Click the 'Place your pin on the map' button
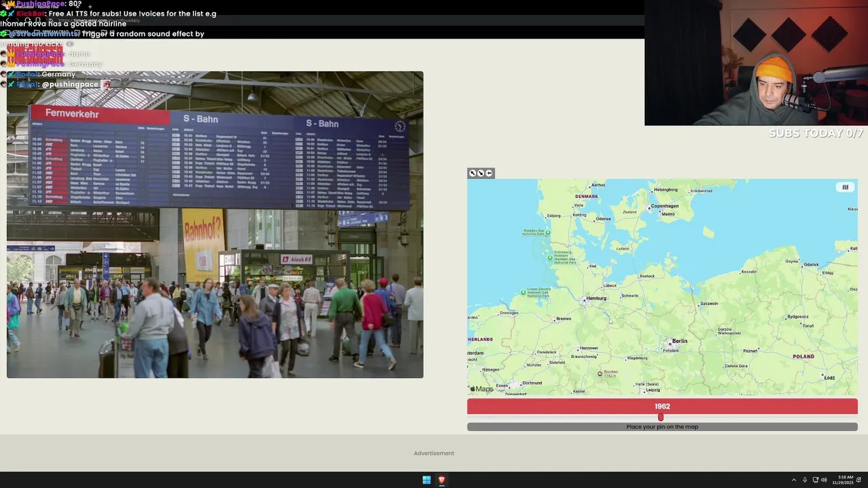Image resolution: width=868 pixels, height=488 pixels. pos(663,427)
